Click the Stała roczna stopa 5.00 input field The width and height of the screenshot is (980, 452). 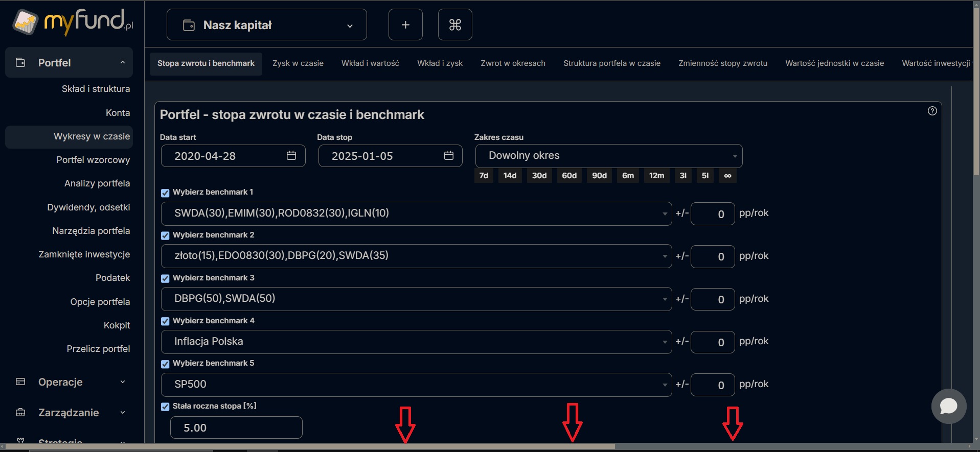click(x=236, y=427)
